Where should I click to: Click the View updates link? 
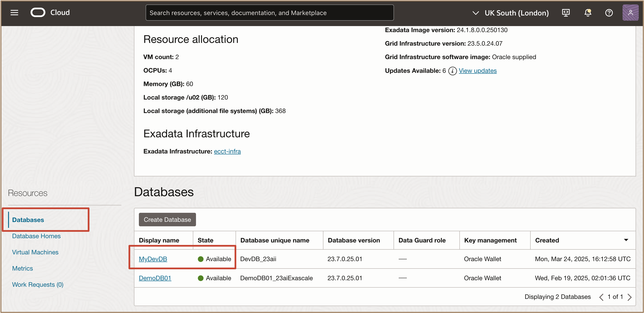point(478,71)
